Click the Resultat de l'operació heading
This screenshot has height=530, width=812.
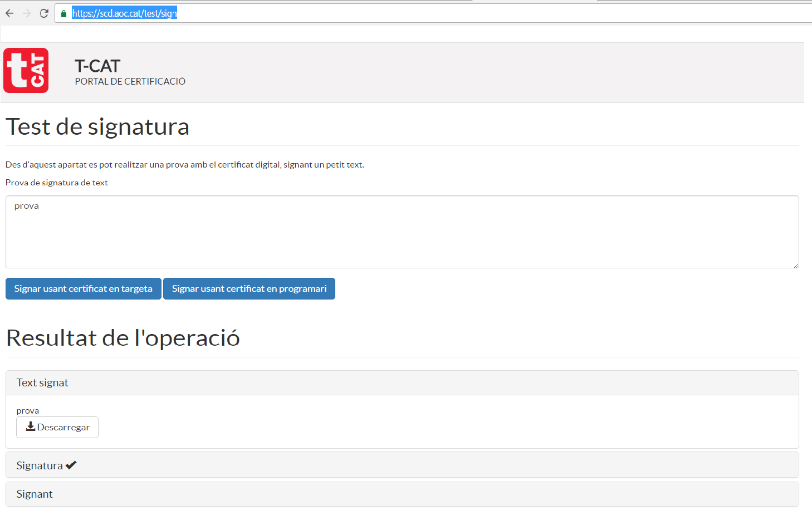(123, 338)
